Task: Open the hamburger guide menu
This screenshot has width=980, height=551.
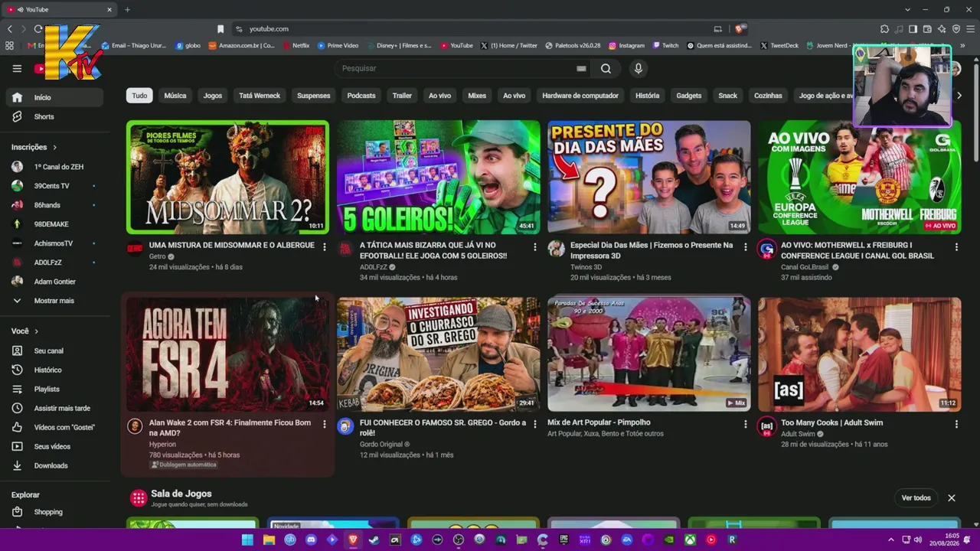Action: pos(17,68)
